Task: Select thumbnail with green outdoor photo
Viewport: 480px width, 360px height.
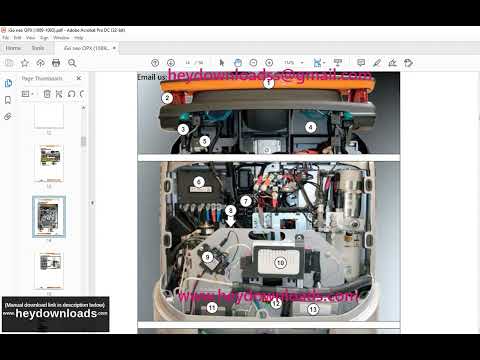Action: pos(49,163)
